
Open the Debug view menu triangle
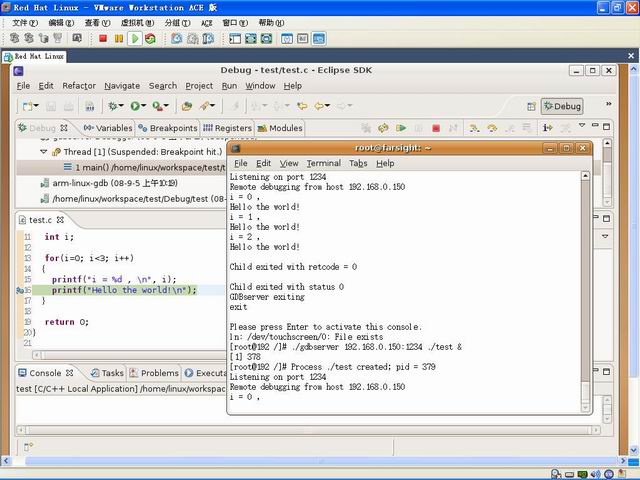(582, 125)
